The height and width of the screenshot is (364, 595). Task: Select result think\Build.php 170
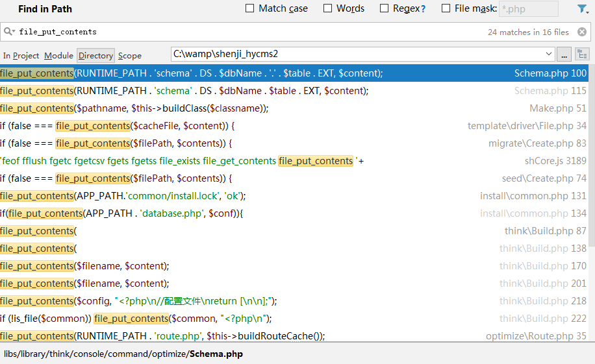pyautogui.click(x=294, y=266)
